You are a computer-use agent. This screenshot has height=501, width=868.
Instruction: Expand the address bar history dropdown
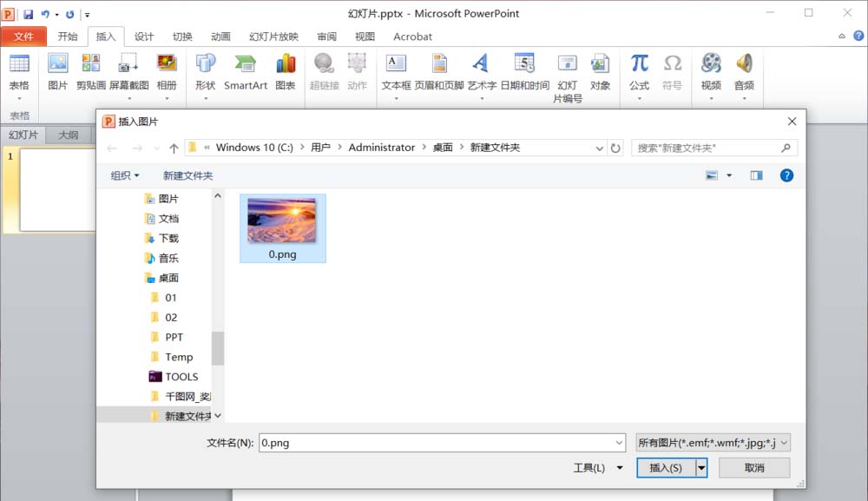click(599, 148)
